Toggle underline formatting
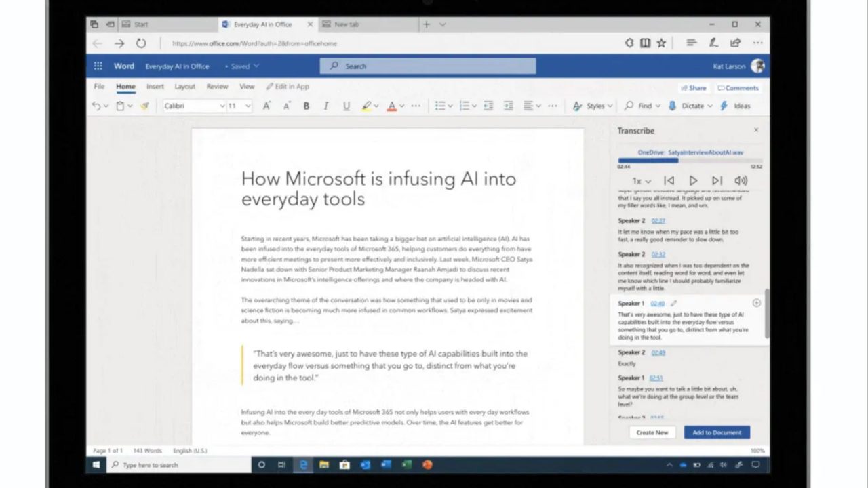 tap(347, 106)
